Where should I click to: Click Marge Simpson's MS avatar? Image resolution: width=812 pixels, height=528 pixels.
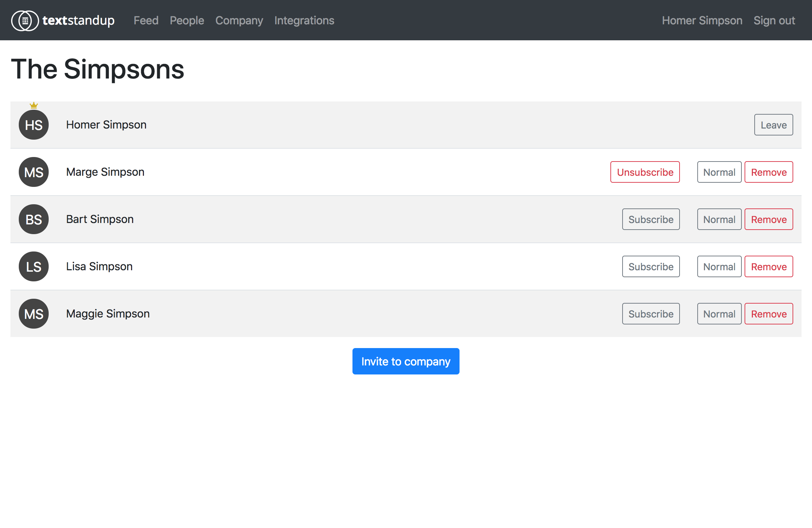pos(34,172)
